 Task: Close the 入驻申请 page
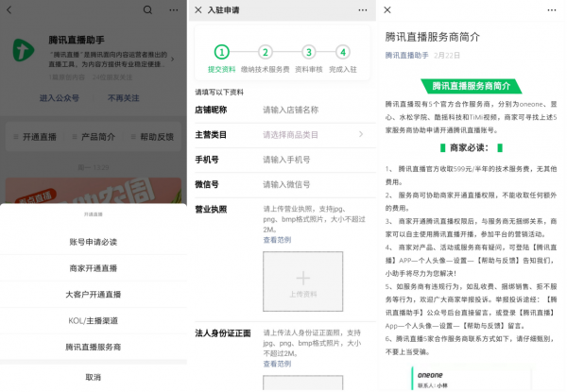coord(198,10)
